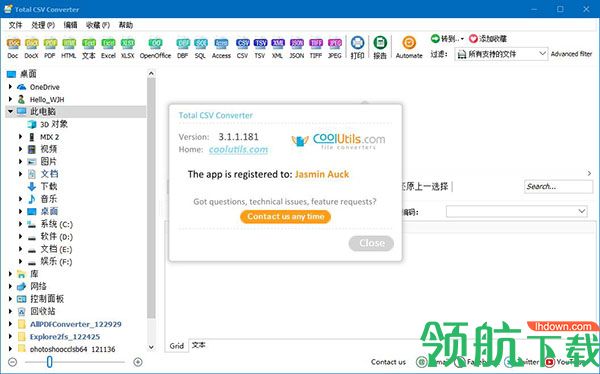Click the zoom slider handle
Screen dimensions: 600x374
point(49,361)
